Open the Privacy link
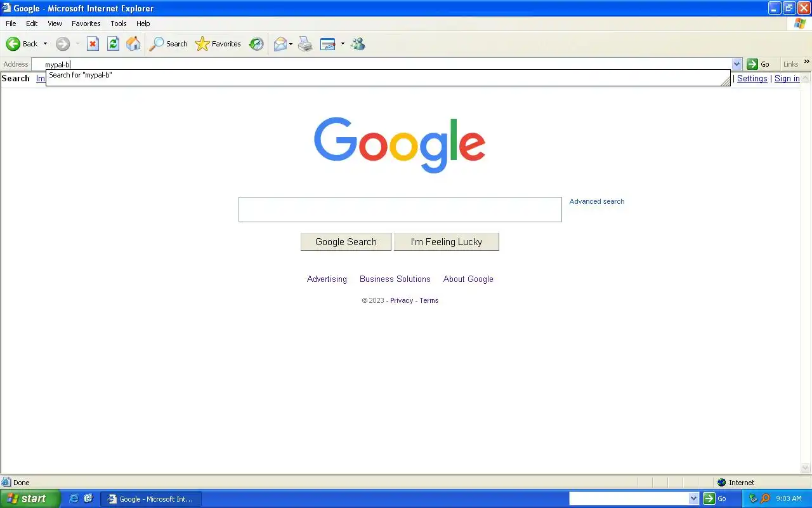 click(x=402, y=300)
